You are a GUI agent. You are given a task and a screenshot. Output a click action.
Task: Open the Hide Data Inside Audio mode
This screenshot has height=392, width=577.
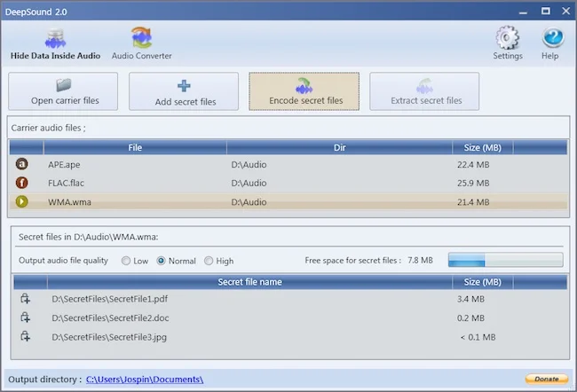[55, 44]
